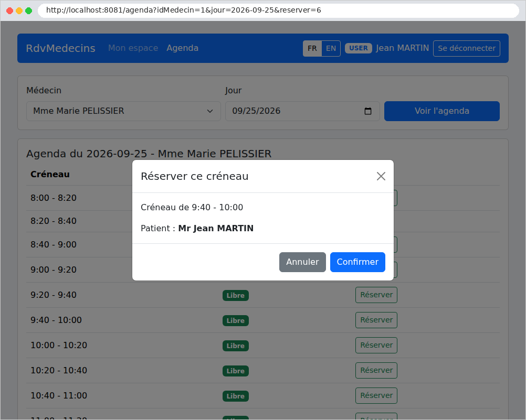Screen dimensions: 526x420
Task: Click Réserver for the 10:00 - 10:20 slot
Action: (x=376, y=345)
